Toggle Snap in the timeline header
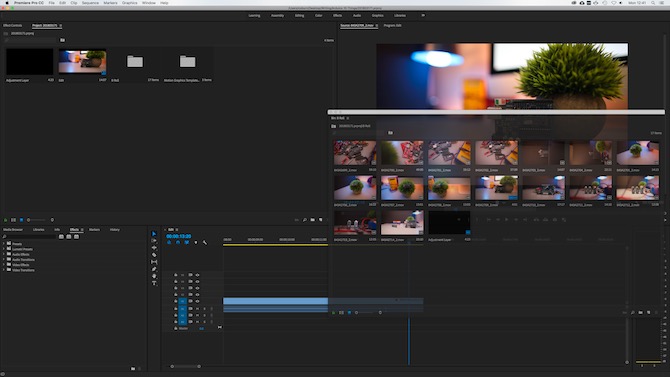 (178, 242)
